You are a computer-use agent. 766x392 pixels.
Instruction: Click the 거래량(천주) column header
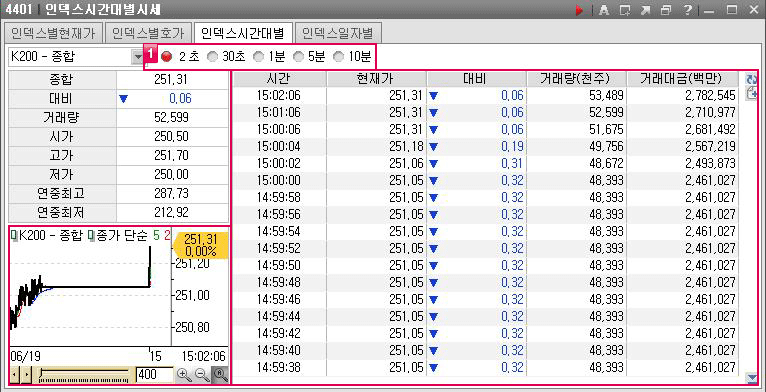(x=576, y=79)
